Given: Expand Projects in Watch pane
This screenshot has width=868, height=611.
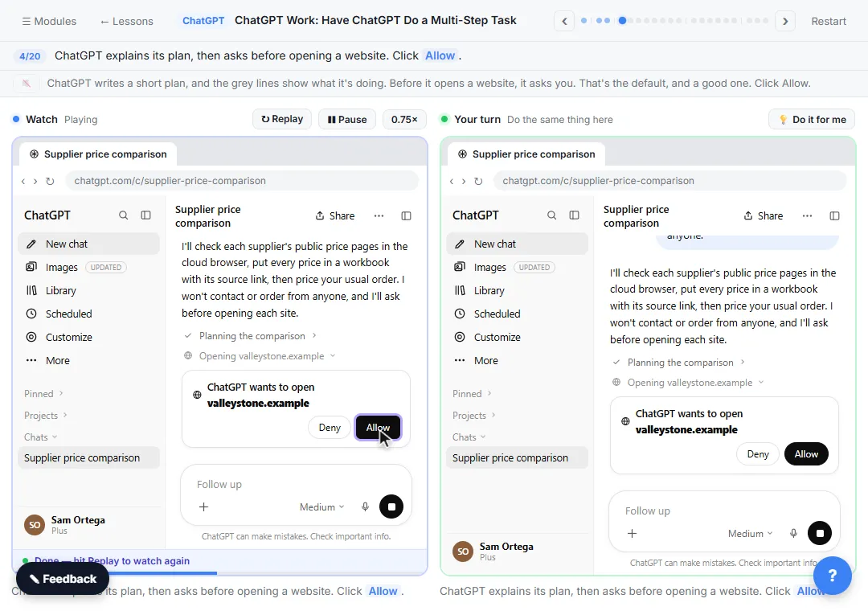Looking at the screenshot, I should pyautogui.click(x=46, y=415).
